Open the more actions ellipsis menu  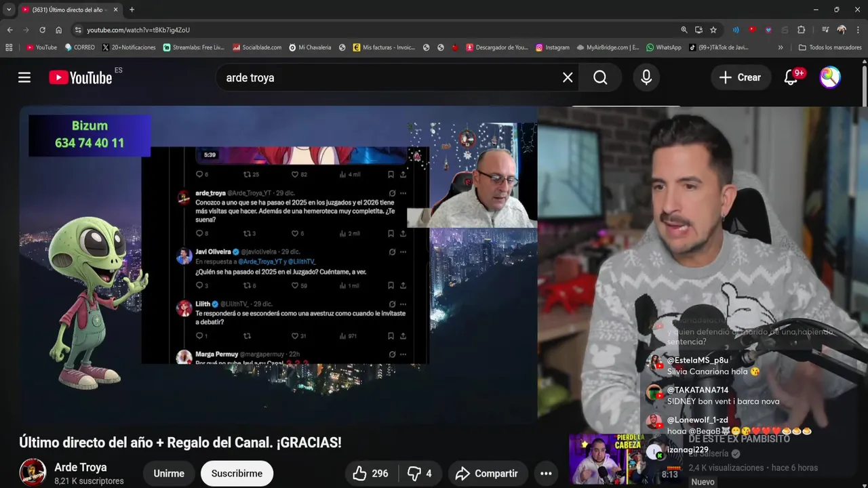click(546, 473)
